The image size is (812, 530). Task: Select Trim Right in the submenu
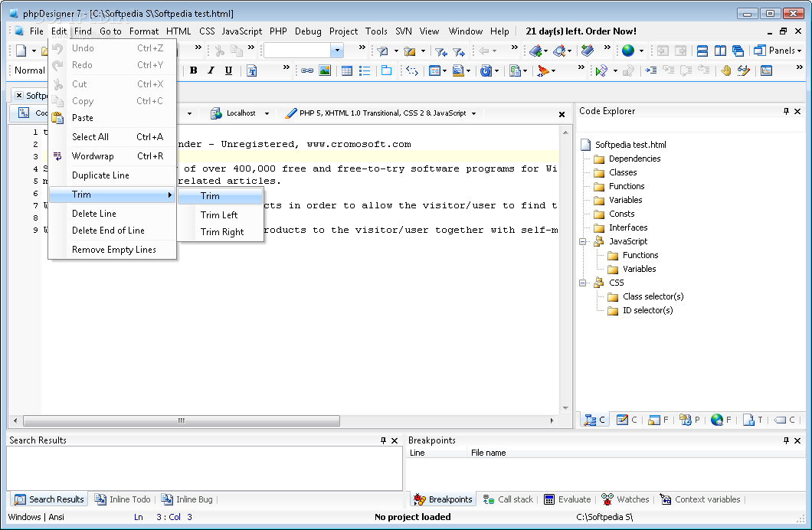coord(220,232)
